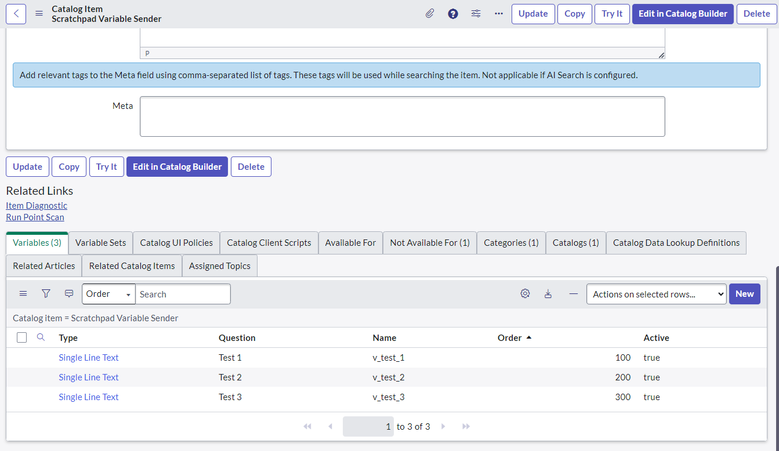The width and height of the screenshot is (779, 451).
Task: Go back with the header back arrow
Action: pyautogui.click(x=16, y=13)
